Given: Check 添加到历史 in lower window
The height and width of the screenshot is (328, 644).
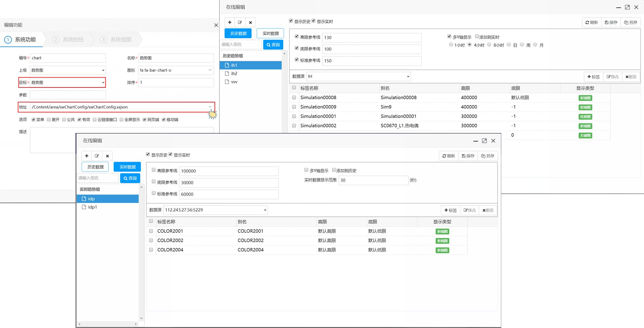Looking at the screenshot, I should click(x=334, y=170).
